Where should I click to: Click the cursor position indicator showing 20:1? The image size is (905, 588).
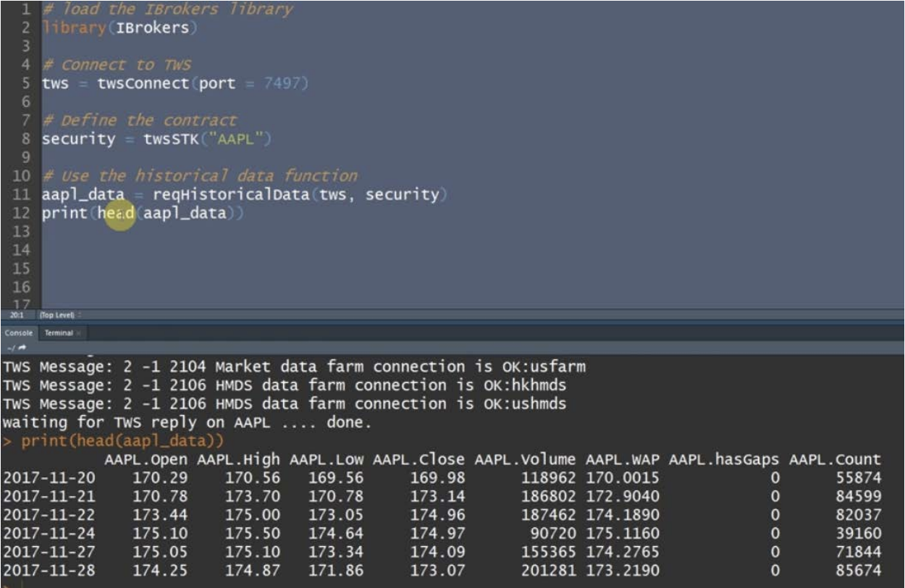point(16,316)
